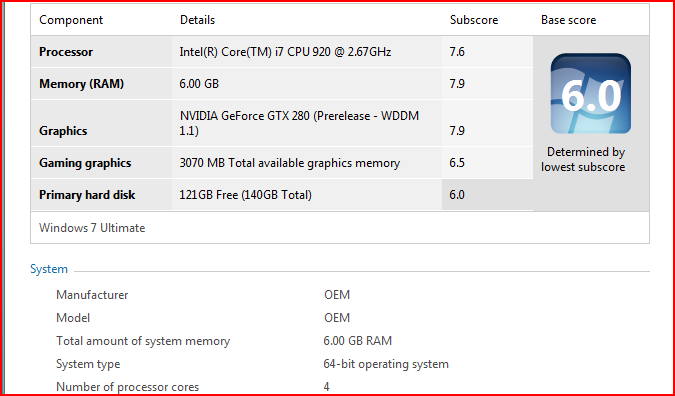Click the 7.6 processor subscore
675x396 pixels.
pyautogui.click(x=457, y=52)
